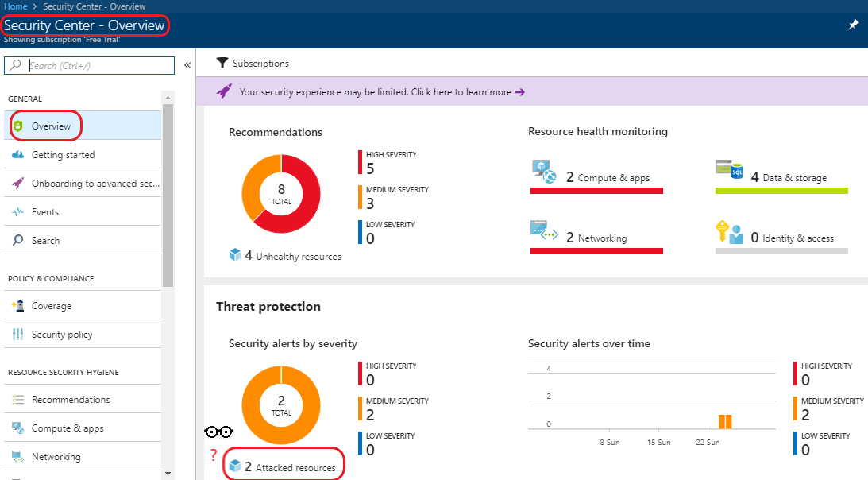Click the Onboarding rocket icon in sidebar
Screen dimensions: 868x480
18,183
